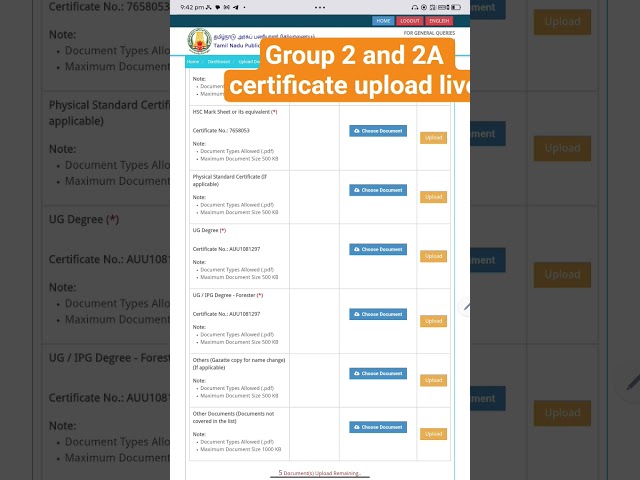Upload the Gazette copy document
Viewport: 640px width, 480px height.
click(x=433, y=380)
